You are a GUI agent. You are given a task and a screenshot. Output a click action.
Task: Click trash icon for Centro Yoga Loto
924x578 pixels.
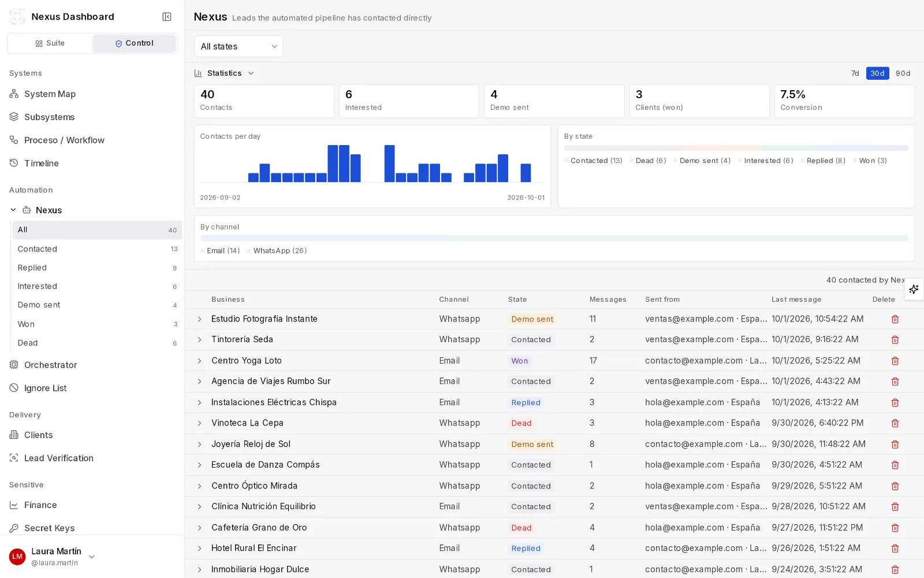point(895,361)
